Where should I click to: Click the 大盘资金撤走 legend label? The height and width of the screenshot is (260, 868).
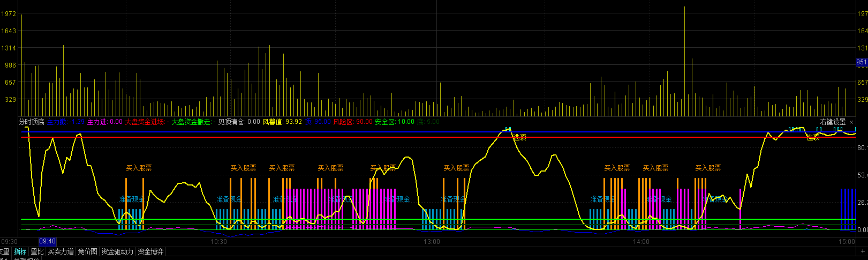click(x=191, y=122)
